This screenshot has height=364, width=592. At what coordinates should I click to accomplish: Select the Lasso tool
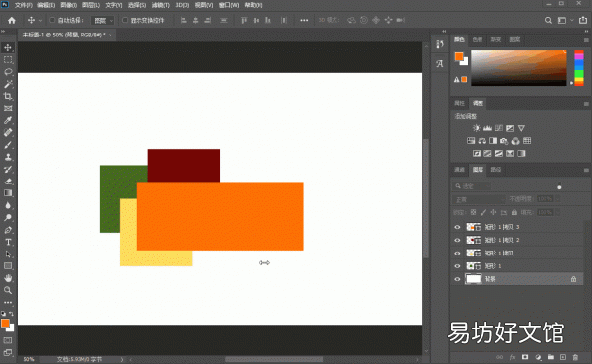tap(8, 72)
